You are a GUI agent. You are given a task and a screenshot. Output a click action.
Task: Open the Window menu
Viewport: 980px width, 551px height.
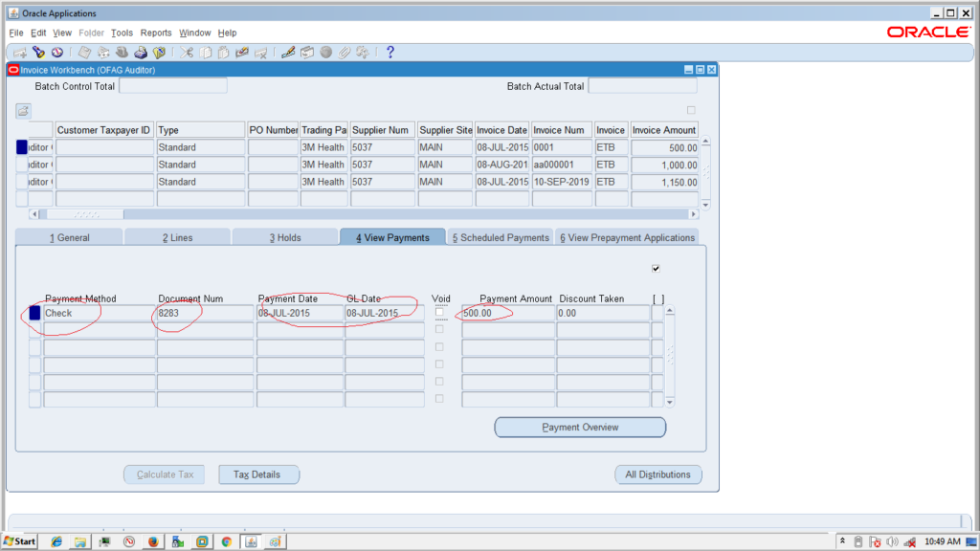(195, 33)
